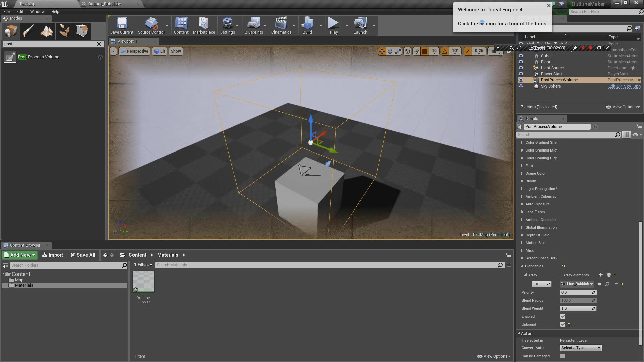
Task: Click Save All in the Content Browser
Action: coord(83,255)
